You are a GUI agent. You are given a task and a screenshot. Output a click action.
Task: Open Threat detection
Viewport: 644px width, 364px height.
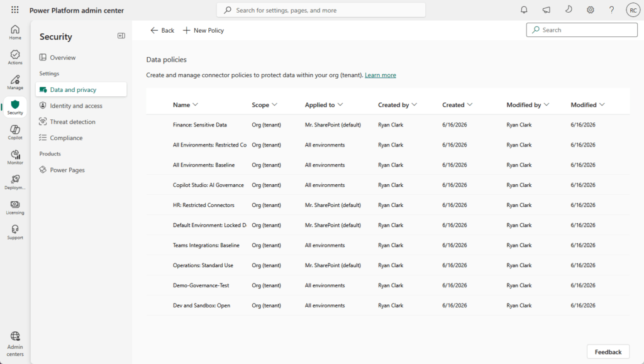[81, 121]
